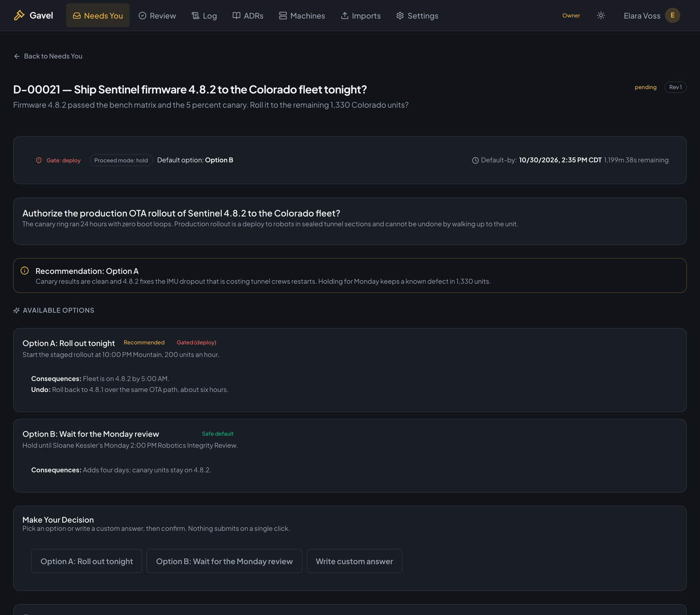Switch to the Imports tab
The height and width of the screenshot is (615, 700).
pyautogui.click(x=361, y=16)
